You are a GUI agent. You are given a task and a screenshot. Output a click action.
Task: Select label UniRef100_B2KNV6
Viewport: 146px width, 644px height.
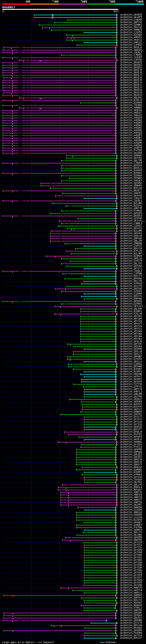131,103
